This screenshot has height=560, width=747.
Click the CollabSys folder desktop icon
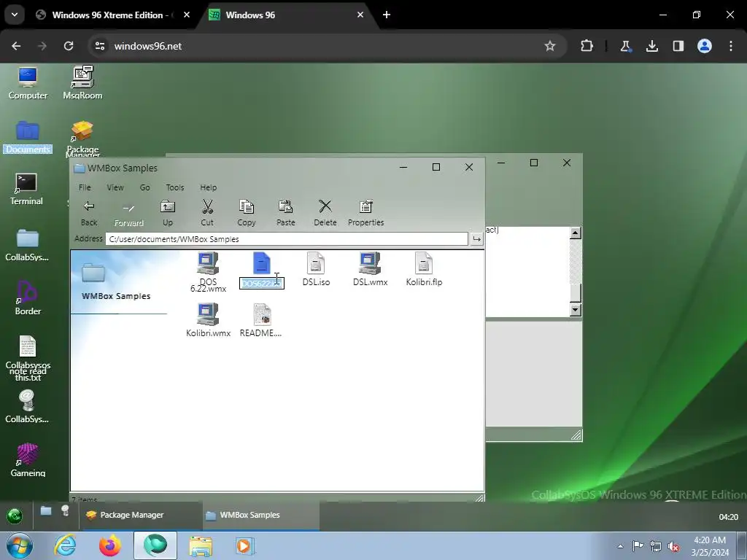click(x=27, y=245)
